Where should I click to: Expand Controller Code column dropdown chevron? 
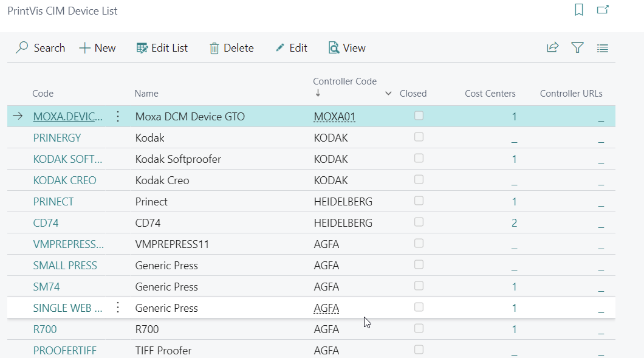(389, 94)
